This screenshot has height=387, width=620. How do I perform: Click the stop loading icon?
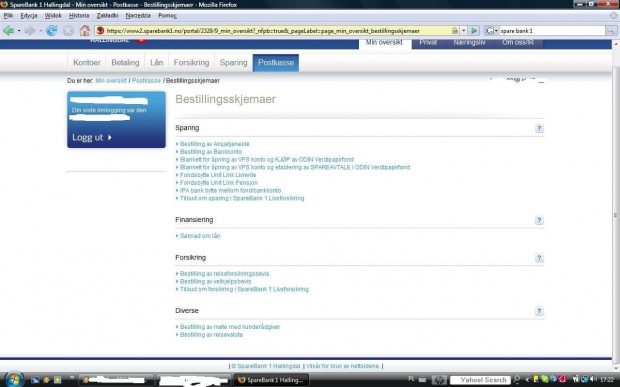tap(68, 30)
